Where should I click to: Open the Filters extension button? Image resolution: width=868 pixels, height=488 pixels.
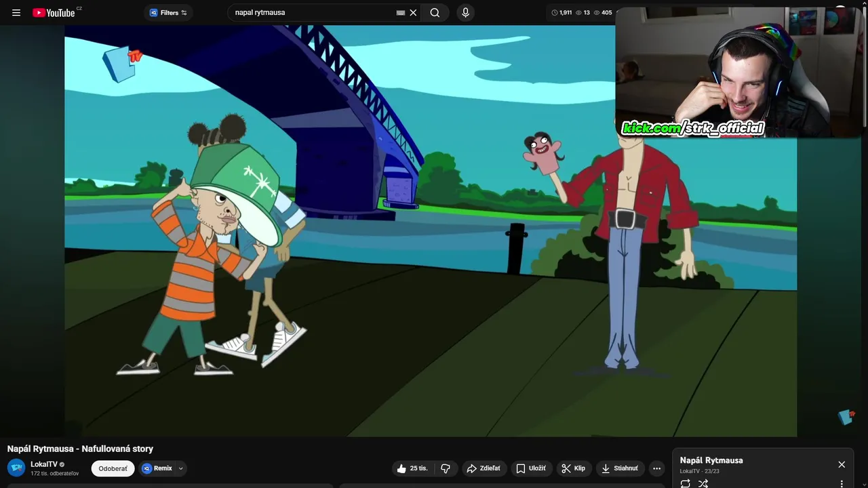point(168,12)
